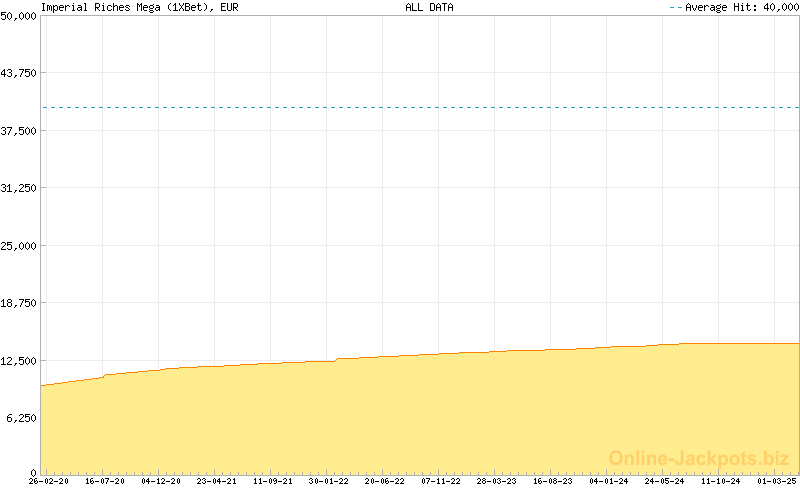800x490 pixels.
Task: Click the 12,500 y-axis label
Action: tap(19, 360)
